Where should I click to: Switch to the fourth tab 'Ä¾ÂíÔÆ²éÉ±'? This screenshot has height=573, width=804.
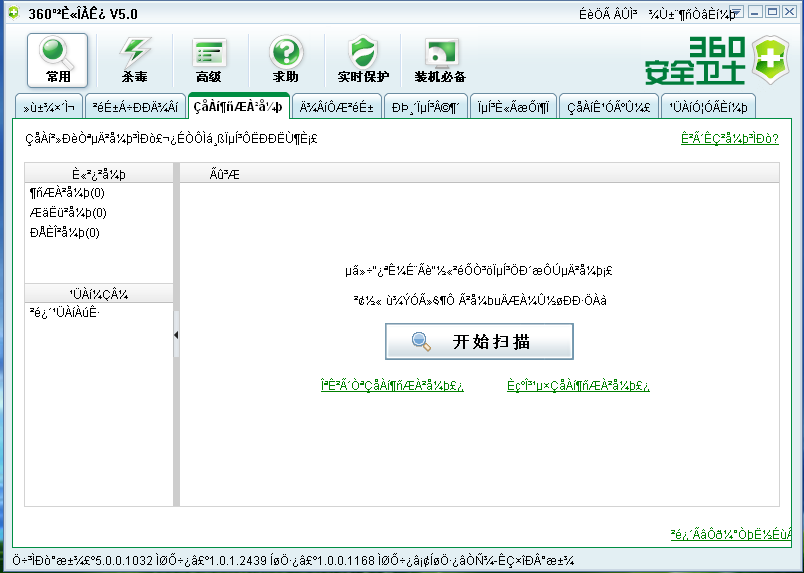pos(336,107)
